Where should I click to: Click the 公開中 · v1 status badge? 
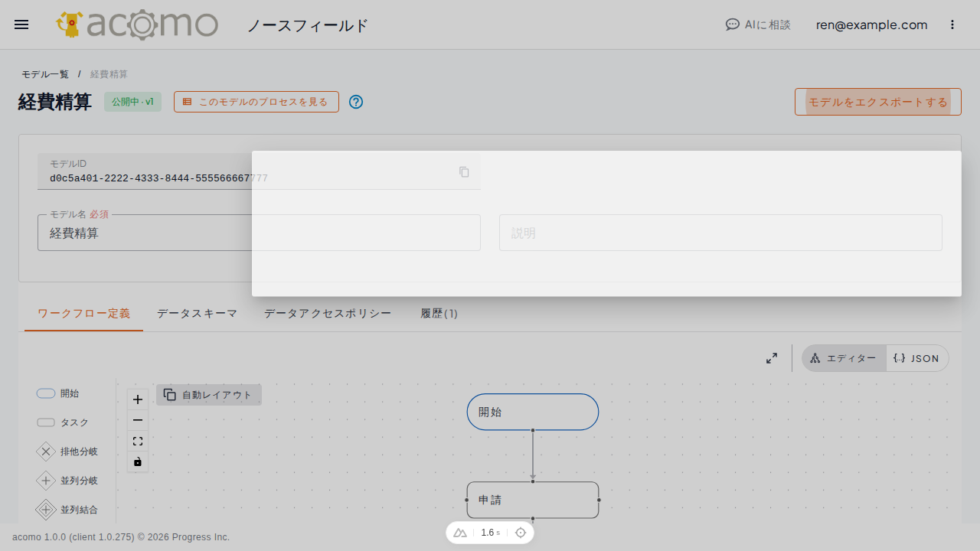click(133, 102)
